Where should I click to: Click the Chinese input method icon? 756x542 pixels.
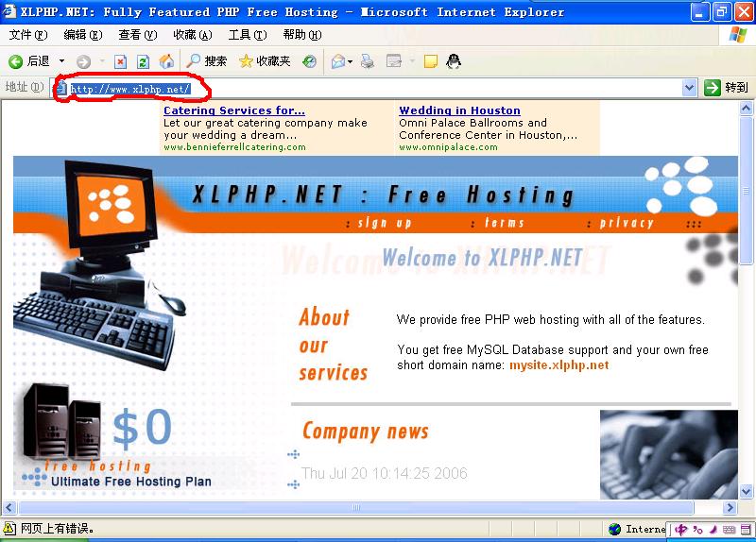pyautogui.click(x=680, y=530)
